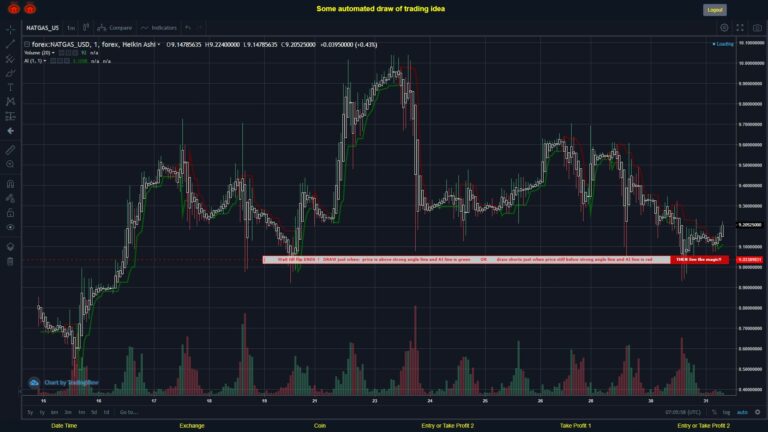The image size is (768, 432).
Task: Open the NATGAS_US symbol search
Action: (x=43, y=28)
